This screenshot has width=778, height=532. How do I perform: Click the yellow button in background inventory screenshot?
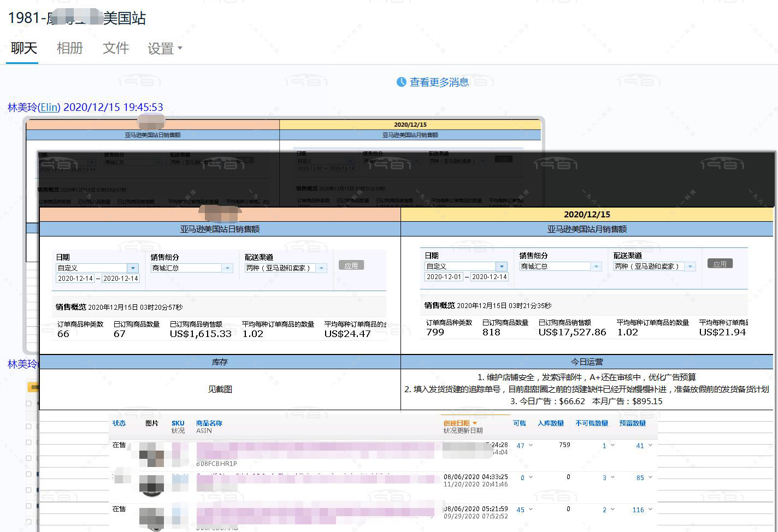click(x=33, y=387)
